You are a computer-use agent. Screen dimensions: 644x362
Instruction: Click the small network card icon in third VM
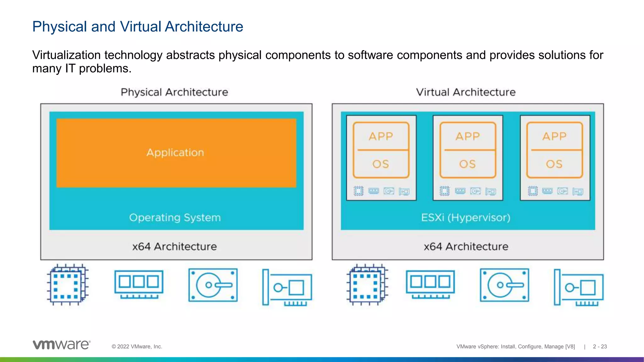578,191
